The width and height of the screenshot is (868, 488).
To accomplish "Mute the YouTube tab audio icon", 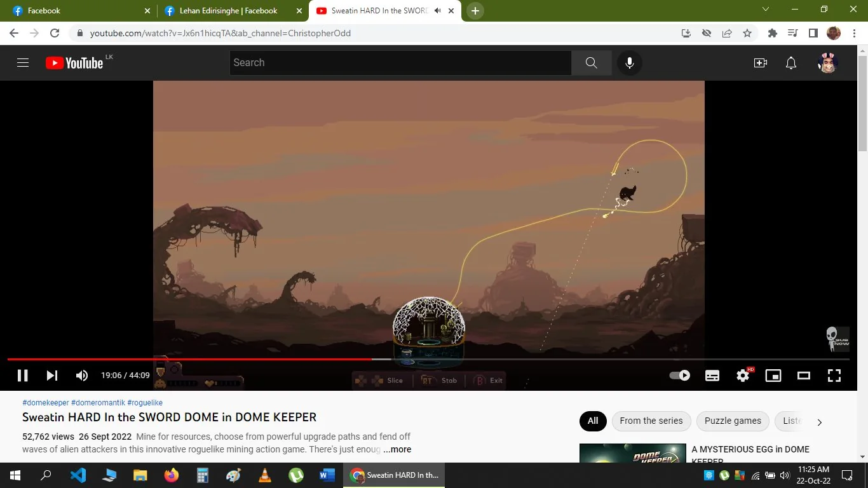I will (x=437, y=11).
